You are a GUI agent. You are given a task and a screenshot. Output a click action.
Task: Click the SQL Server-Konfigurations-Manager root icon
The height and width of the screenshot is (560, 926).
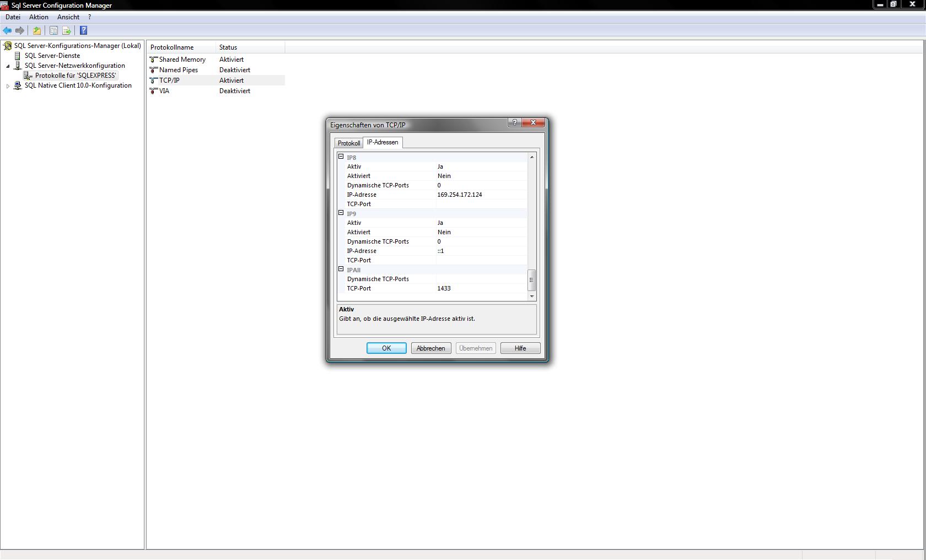coord(8,46)
